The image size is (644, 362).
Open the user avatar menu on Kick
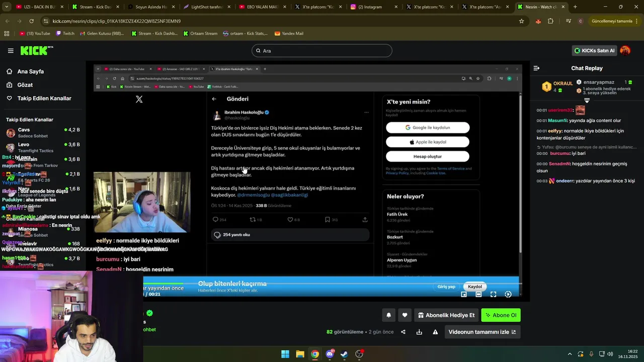click(x=625, y=50)
